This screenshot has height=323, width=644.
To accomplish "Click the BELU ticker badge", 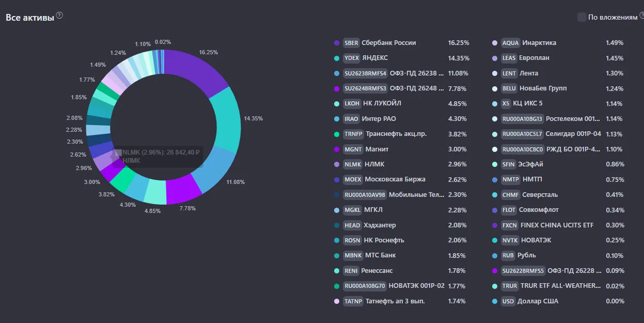I will click(509, 88).
